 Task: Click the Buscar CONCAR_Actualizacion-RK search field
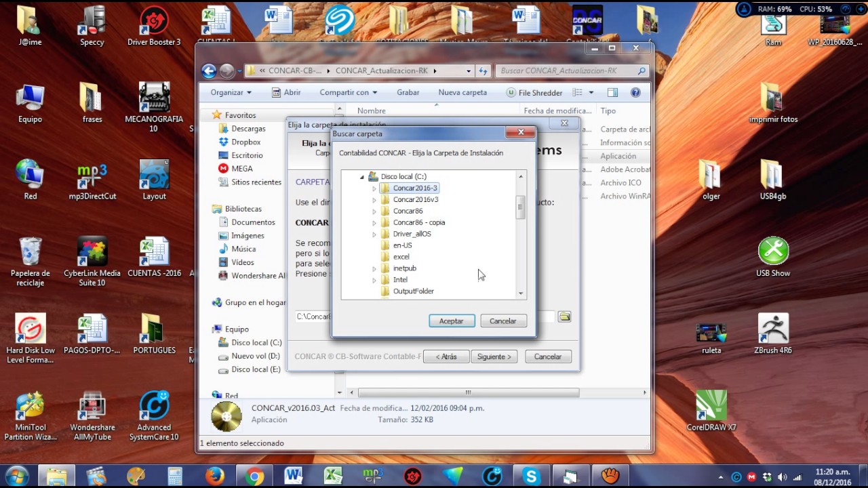tap(572, 70)
